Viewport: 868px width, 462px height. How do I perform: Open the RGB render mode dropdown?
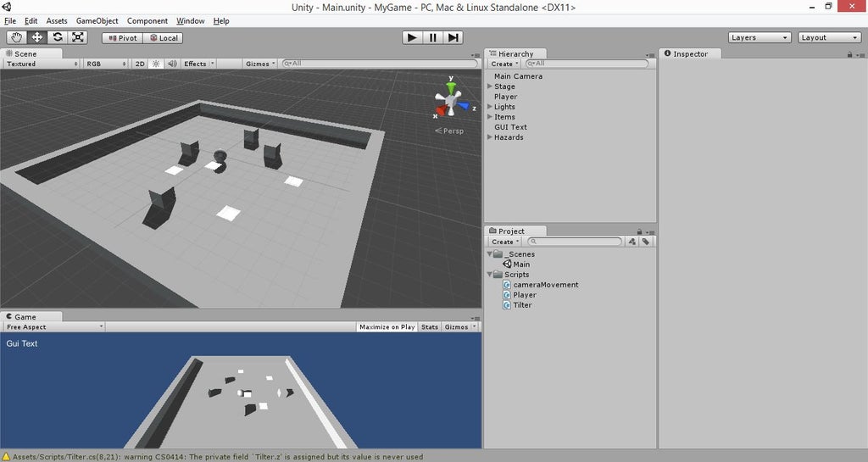click(106, 64)
